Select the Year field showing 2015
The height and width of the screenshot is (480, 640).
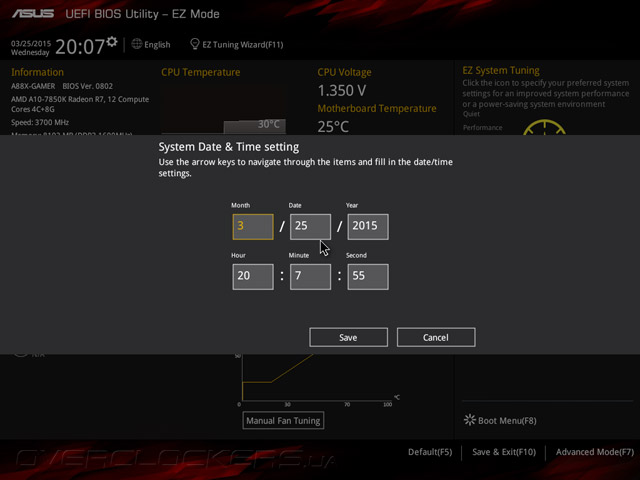point(368,227)
